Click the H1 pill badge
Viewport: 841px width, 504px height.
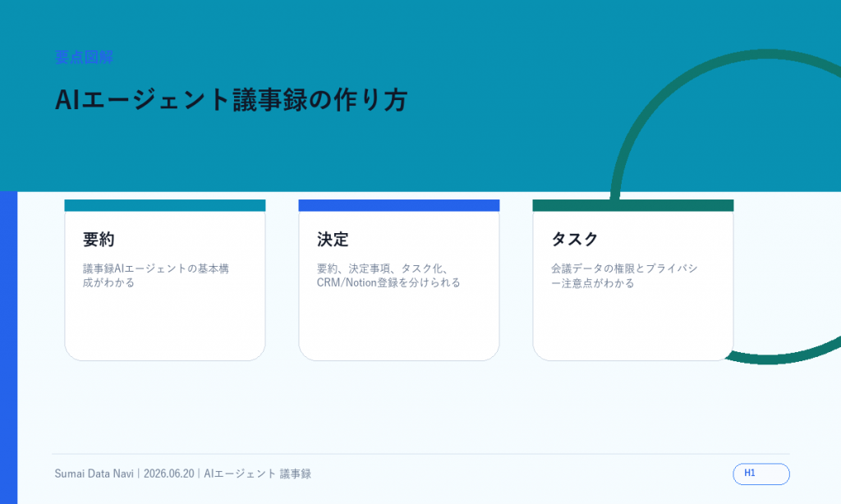(761, 474)
